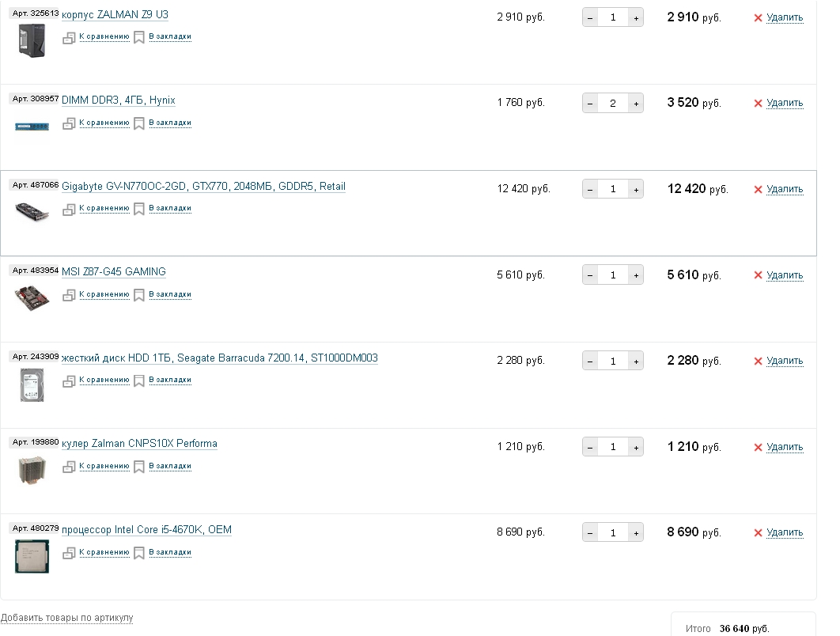Image resolution: width=840 pixels, height=636 pixels.
Task: Open the Gigabyte GV-N770OC-2GD product link
Action: click(x=203, y=187)
